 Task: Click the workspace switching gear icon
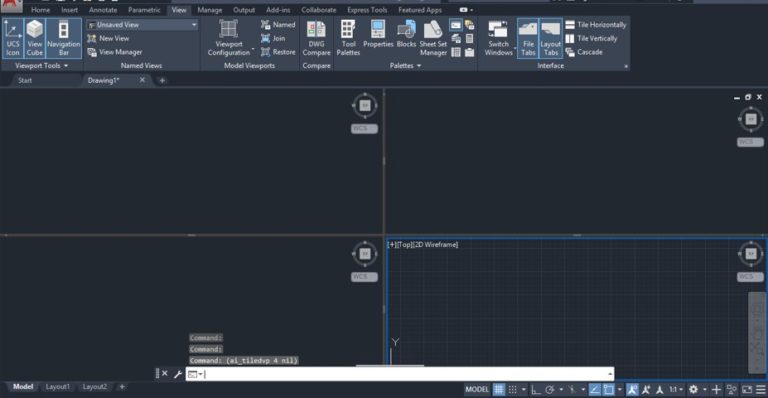tap(693, 389)
